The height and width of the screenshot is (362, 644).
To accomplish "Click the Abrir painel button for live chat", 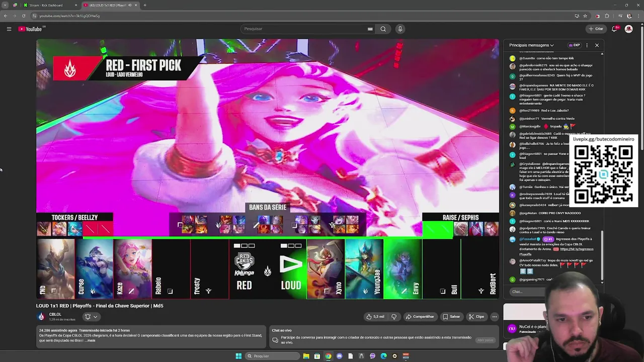I will click(485, 340).
